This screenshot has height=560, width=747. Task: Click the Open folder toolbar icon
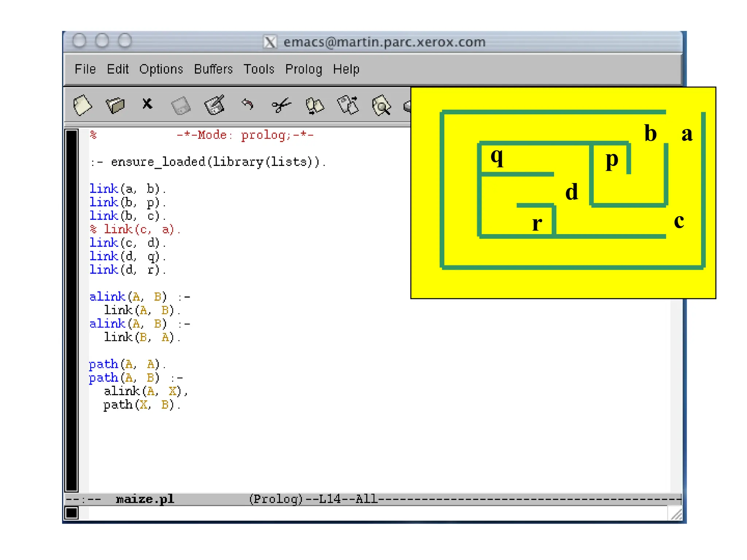(x=115, y=106)
